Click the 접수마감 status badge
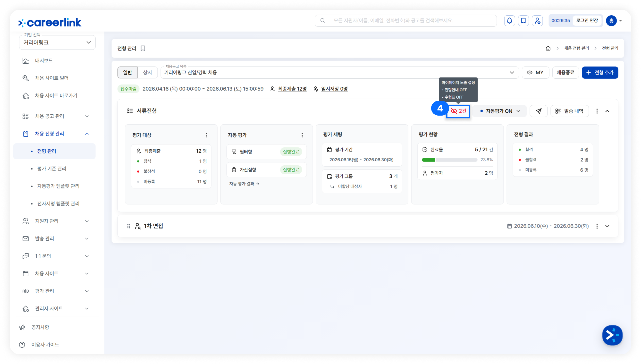641x364 pixels. [128, 89]
